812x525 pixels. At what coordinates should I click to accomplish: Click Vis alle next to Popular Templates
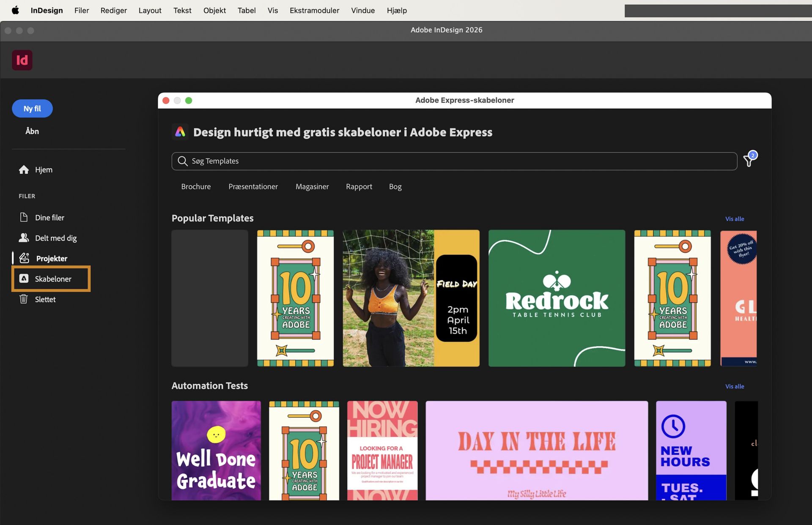(735, 219)
